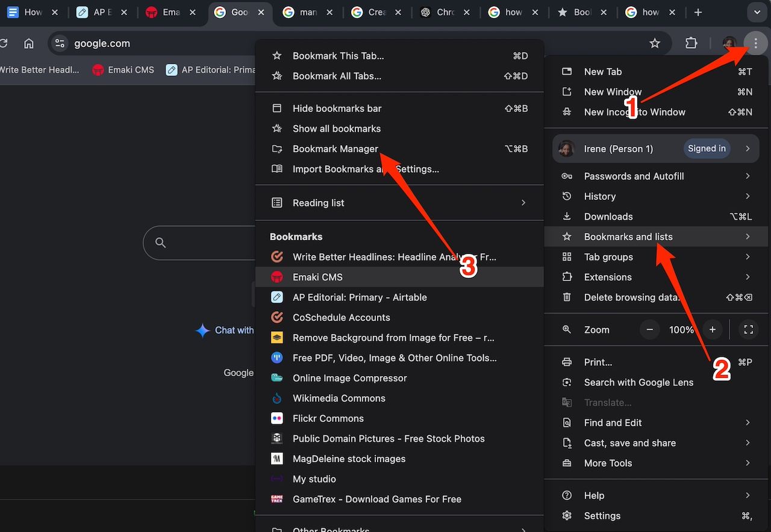Viewport: 771px width, 532px height.
Task: Click the bookmark star in address bar
Action: [655, 43]
